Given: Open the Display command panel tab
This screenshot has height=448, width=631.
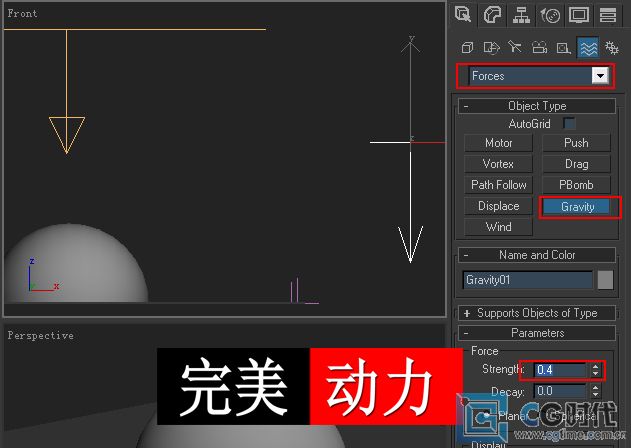Looking at the screenshot, I should coord(579,15).
